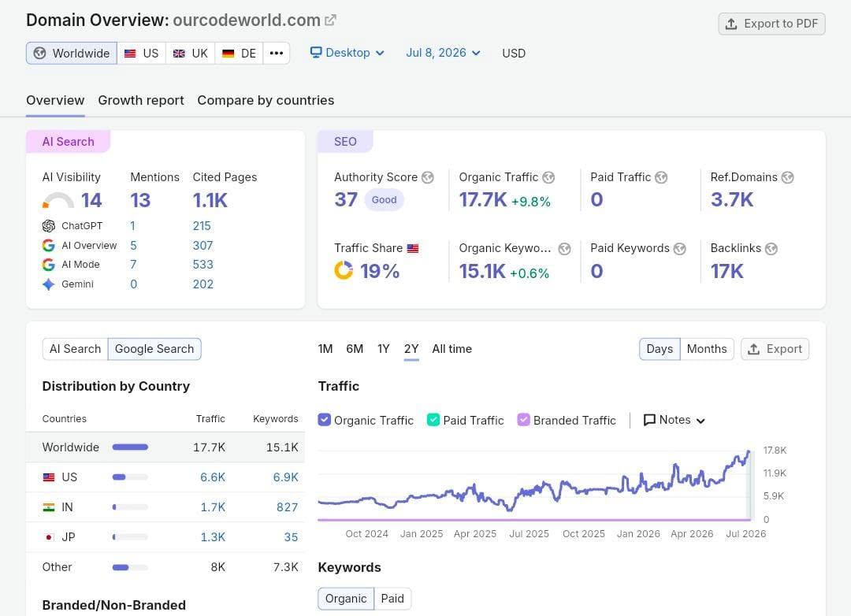This screenshot has width=851, height=616.
Task: Click the Other traffic share bar
Action: pos(130,567)
